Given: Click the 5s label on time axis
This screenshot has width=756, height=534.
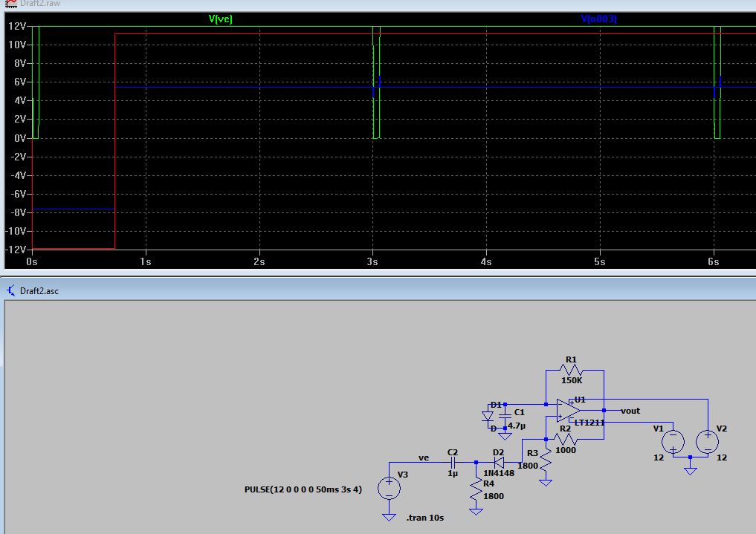Looking at the screenshot, I should click(599, 261).
